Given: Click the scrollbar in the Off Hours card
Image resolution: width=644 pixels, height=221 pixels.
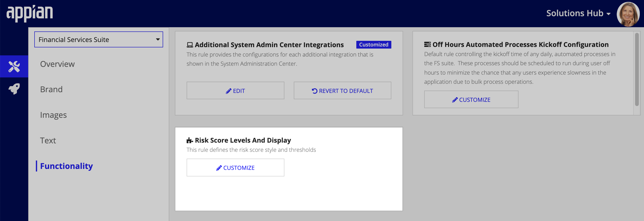Looking at the screenshot, I should [x=637, y=69].
